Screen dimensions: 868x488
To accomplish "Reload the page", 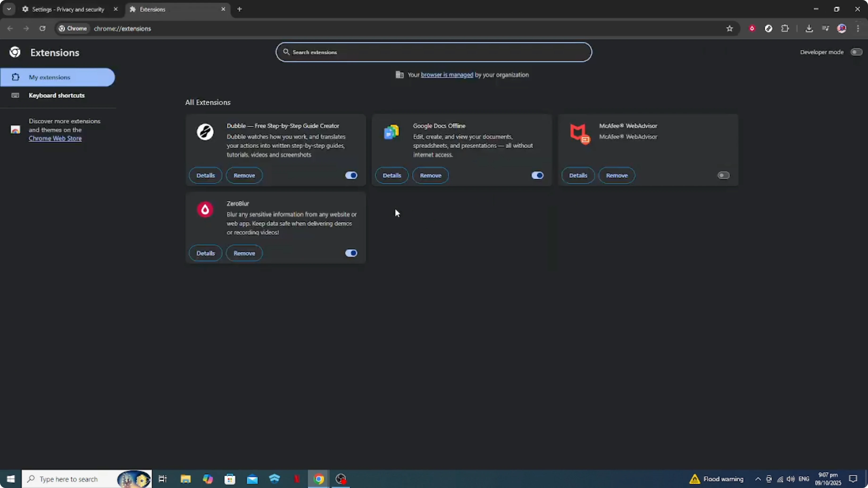I will pyautogui.click(x=42, y=29).
